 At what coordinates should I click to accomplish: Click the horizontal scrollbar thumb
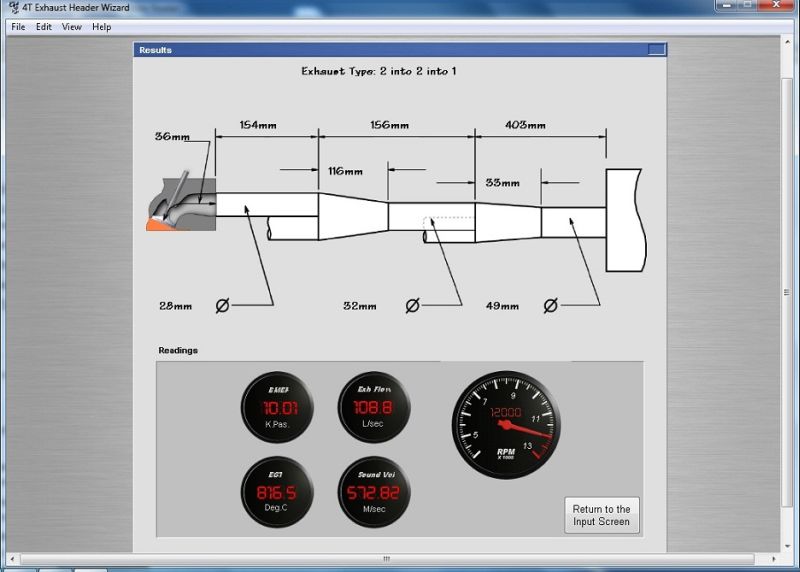pos(386,558)
